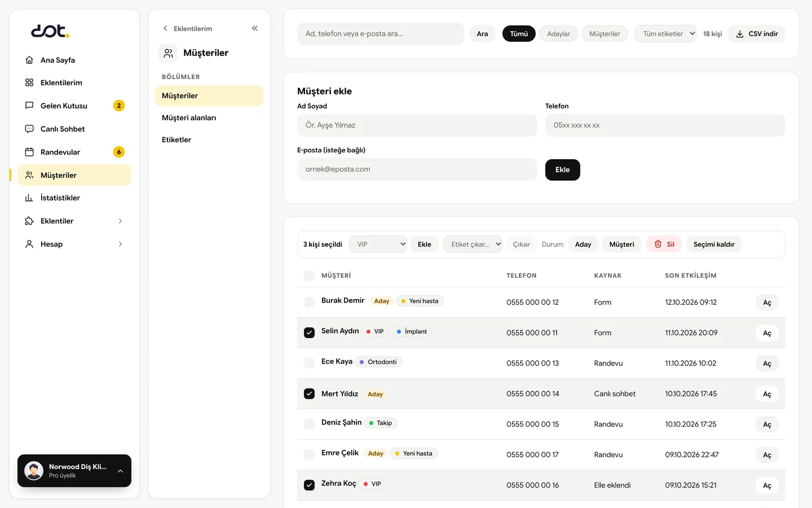812x508 pixels.
Task: Open Etiketler section
Action: click(209, 139)
